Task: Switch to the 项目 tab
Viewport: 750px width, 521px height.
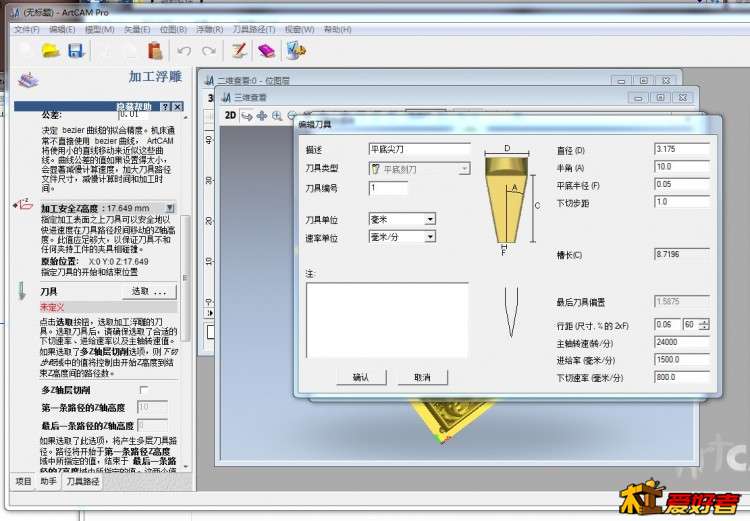Action: click(23, 481)
